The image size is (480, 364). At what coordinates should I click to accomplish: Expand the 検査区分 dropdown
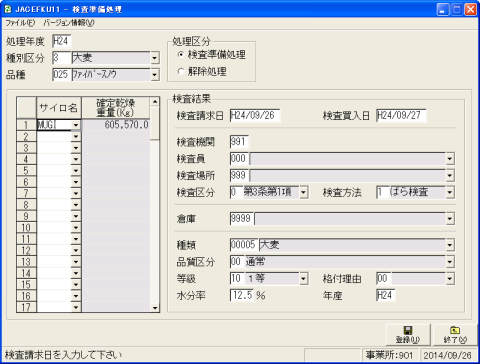point(303,192)
